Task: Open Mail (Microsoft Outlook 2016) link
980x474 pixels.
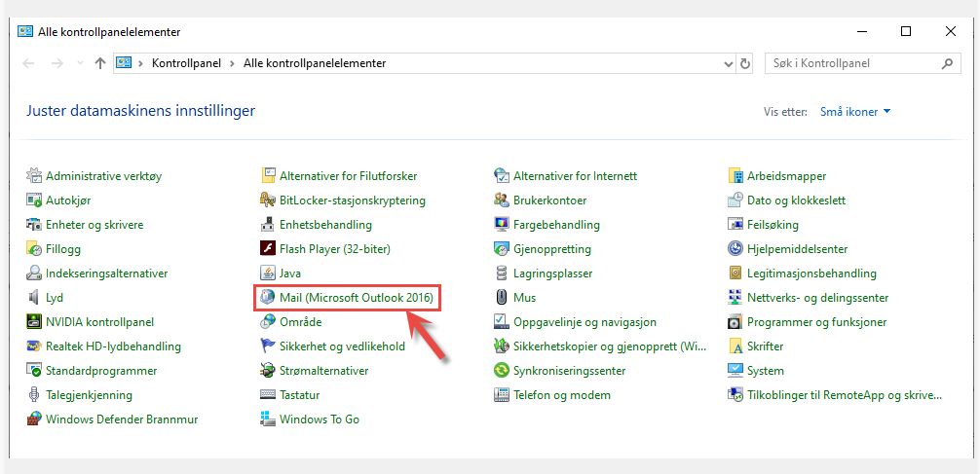Action: coord(357,298)
